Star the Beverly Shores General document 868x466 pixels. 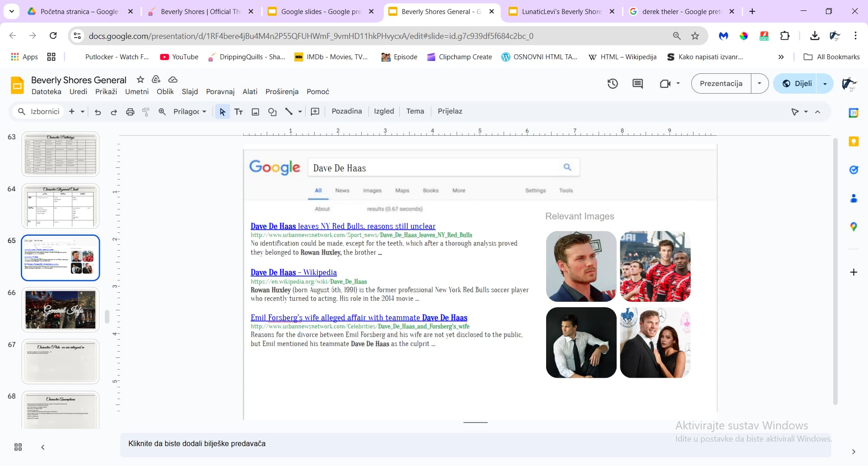point(141,80)
